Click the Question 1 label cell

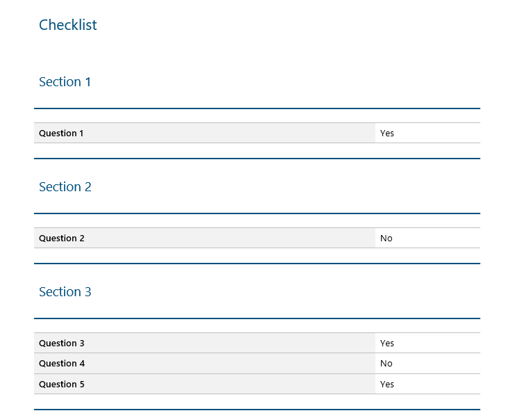pyautogui.click(x=61, y=133)
